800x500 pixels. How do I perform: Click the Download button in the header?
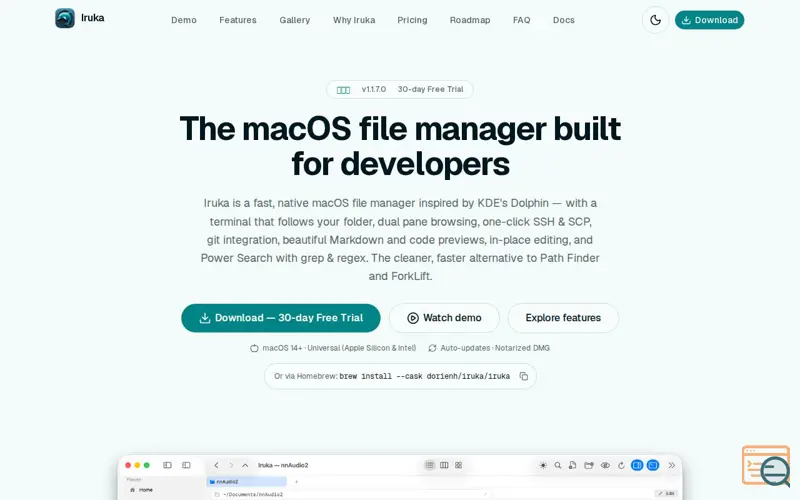[709, 20]
